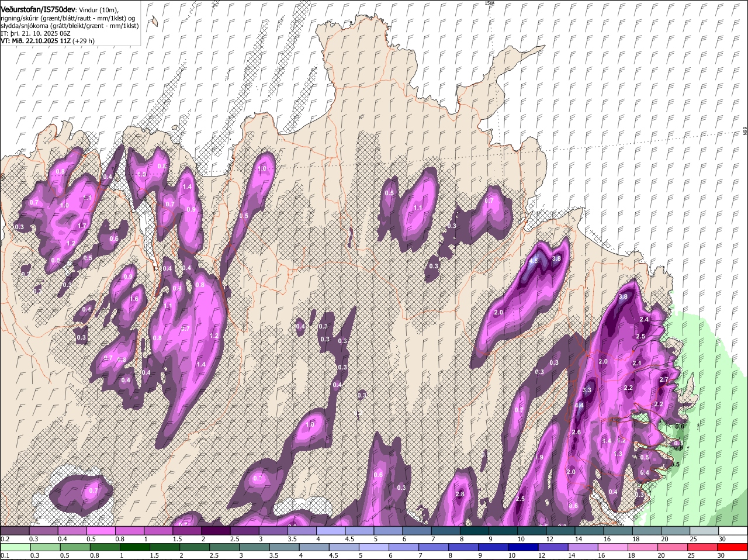Click the 2.6 precipitation value on the map
The height and width of the screenshot is (560, 748).
pos(576,432)
